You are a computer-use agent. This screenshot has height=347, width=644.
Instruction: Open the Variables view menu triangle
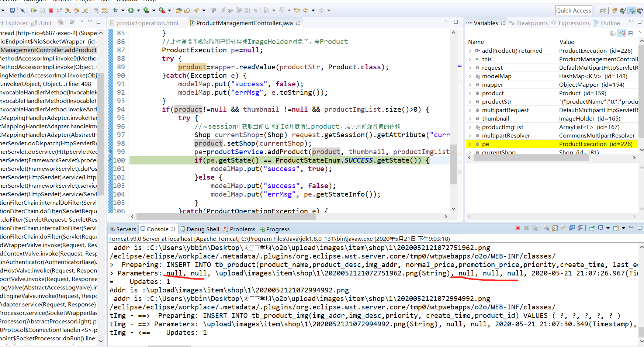[641, 32]
